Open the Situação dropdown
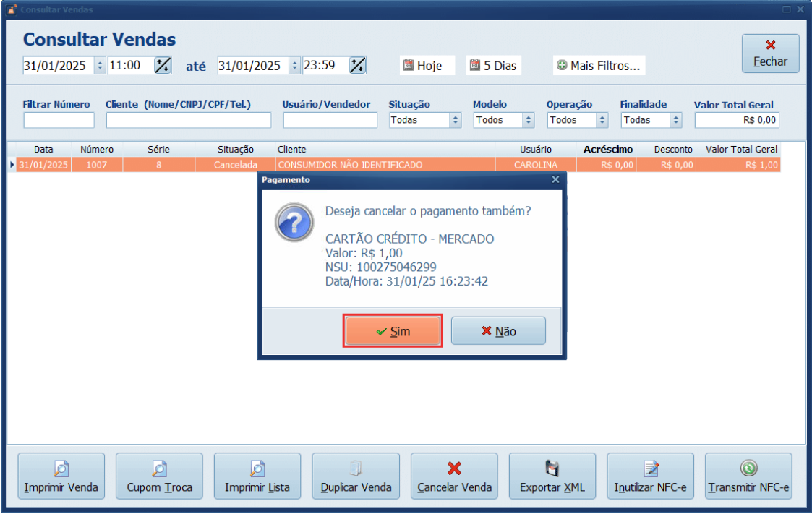The image size is (812, 514). [456, 120]
